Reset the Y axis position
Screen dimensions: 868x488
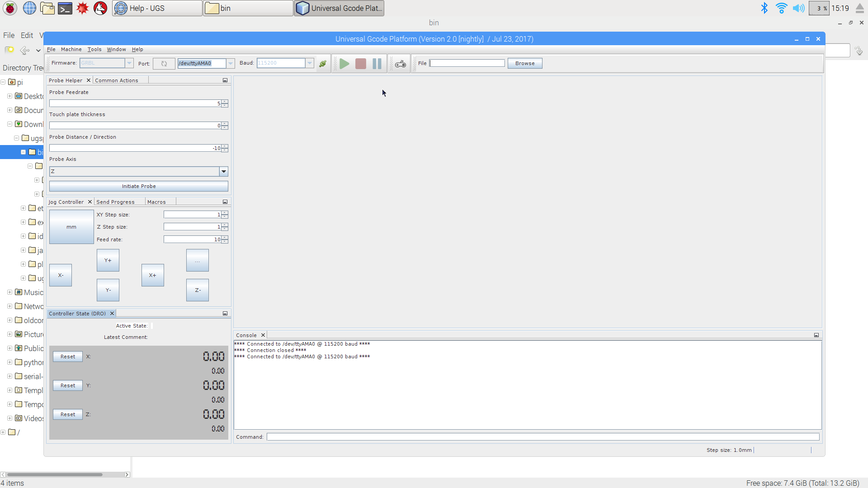(68, 385)
